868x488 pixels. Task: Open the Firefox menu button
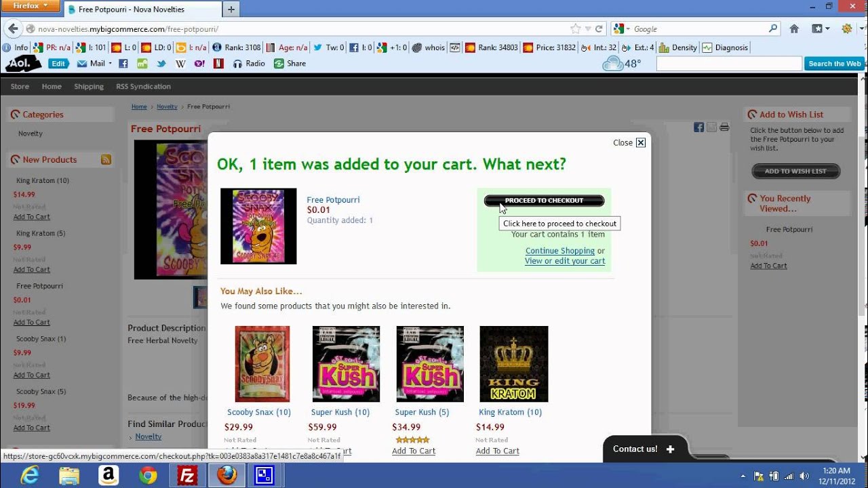pyautogui.click(x=32, y=6)
